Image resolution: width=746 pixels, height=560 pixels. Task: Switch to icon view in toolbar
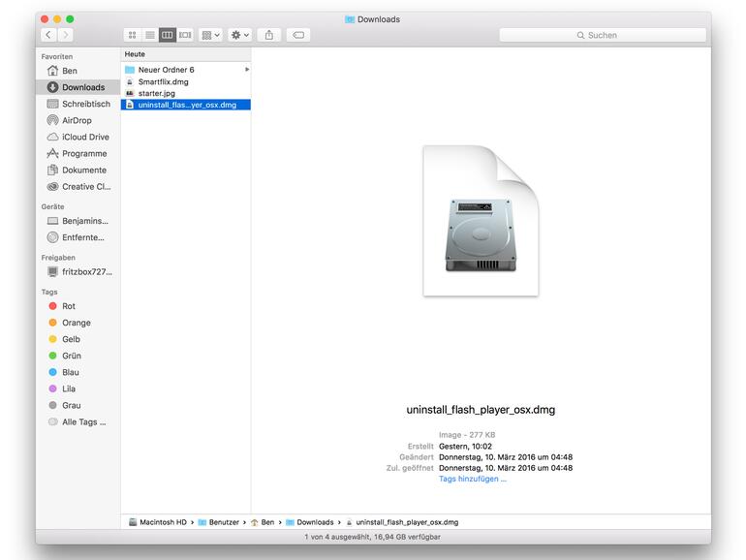(x=133, y=35)
